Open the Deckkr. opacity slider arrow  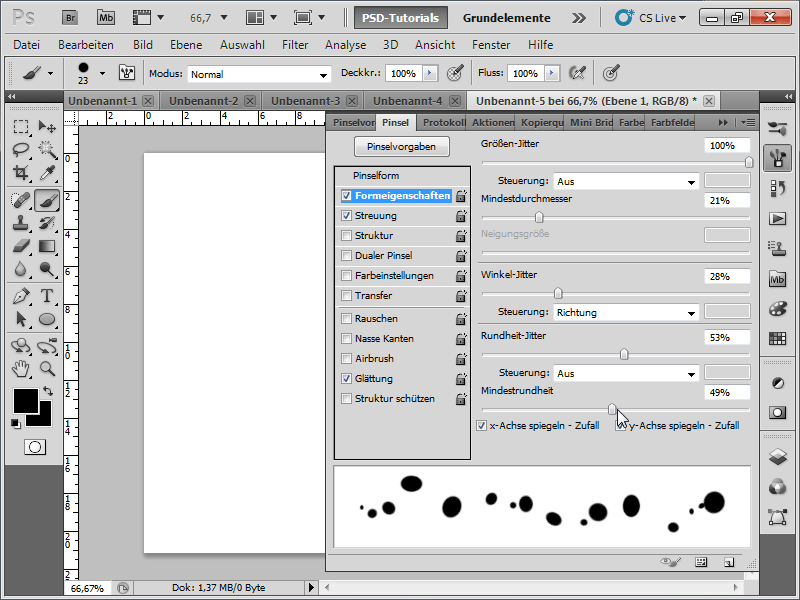(430, 73)
